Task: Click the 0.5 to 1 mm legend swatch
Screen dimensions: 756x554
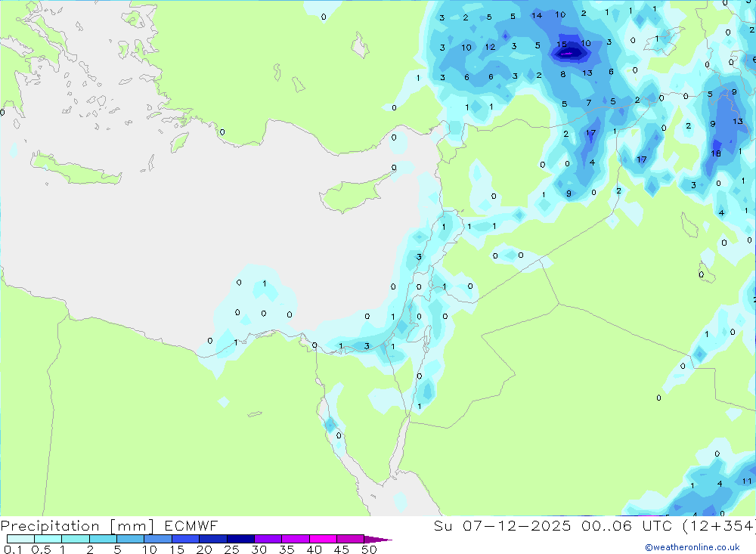Action: pos(48,539)
